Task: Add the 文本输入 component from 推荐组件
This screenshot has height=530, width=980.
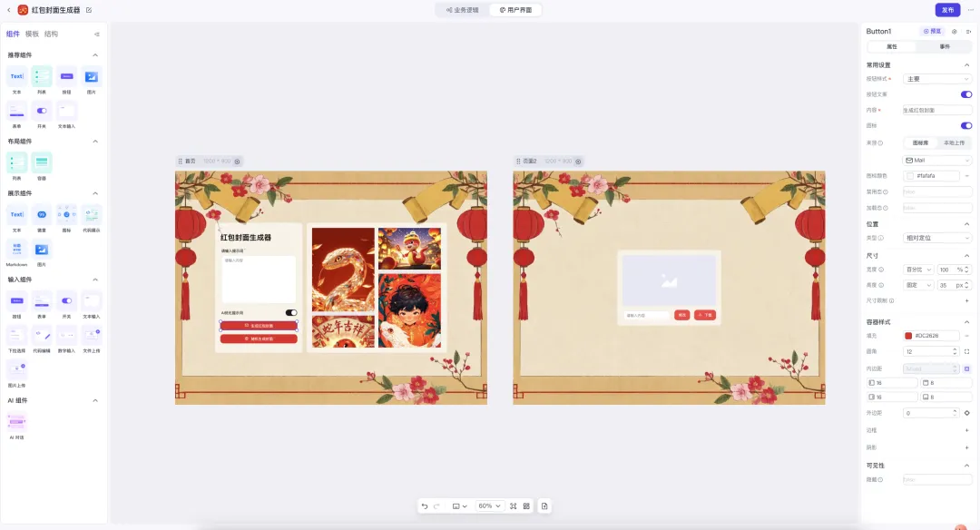Action: tap(67, 112)
